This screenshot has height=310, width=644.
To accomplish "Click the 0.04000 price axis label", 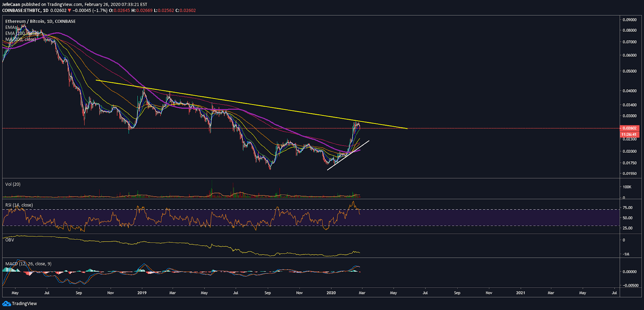I will [x=630, y=91].
